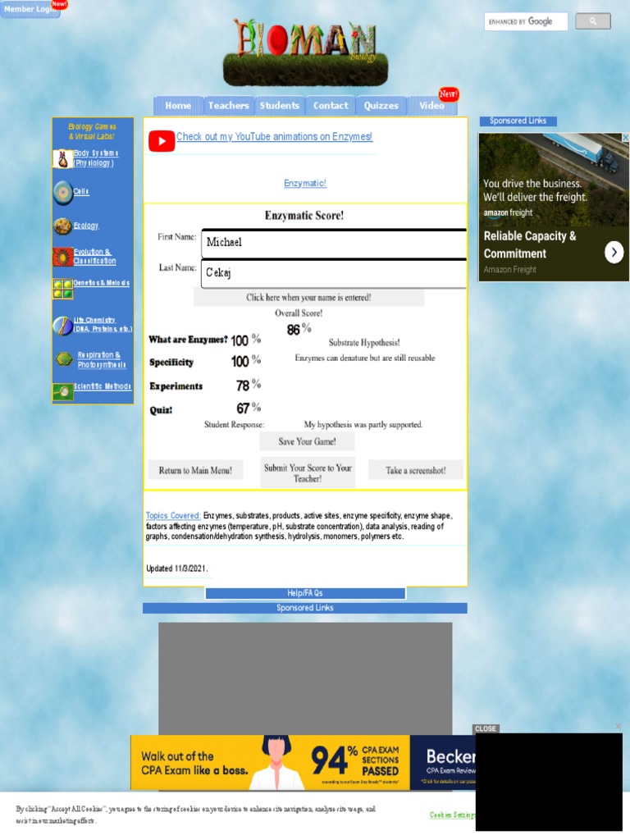Open the Students tab
Viewport: 630px width, 840px height.
[x=279, y=106]
